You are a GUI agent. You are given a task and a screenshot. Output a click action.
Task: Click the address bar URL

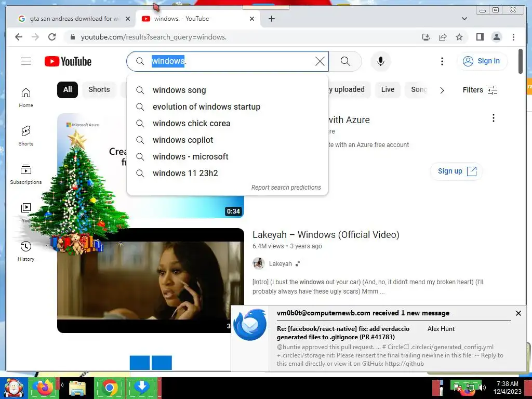(x=153, y=37)
